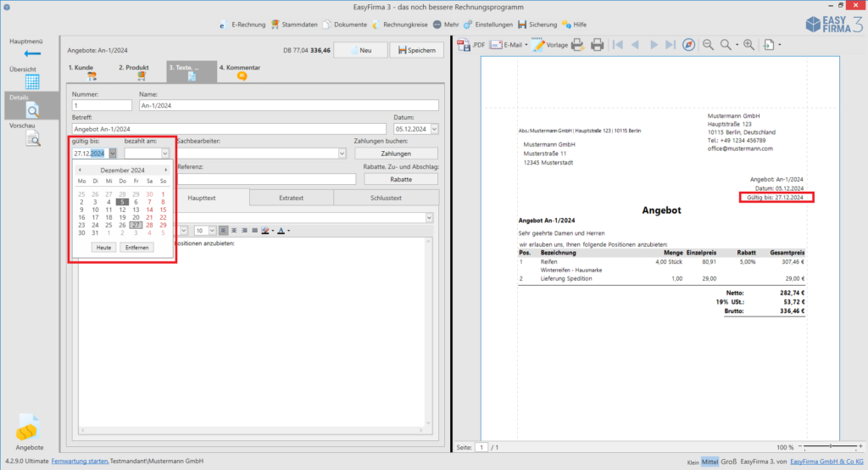This screenshot has width=868, height=470.
Task: Click the Angebote icon in sidebar
Action: pos(28,428)
